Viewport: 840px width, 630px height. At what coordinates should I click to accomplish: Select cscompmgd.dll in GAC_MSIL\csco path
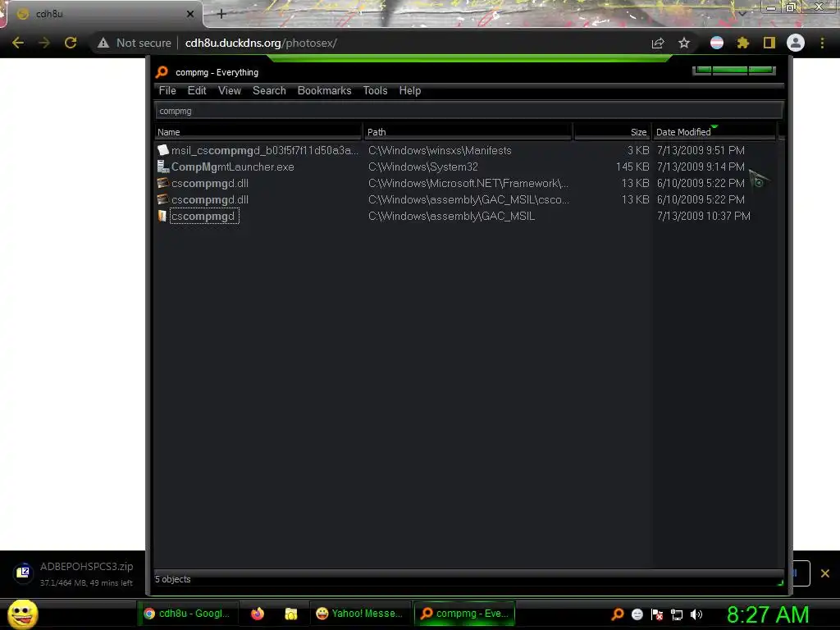pyautogui.click(x=466, y=199)
